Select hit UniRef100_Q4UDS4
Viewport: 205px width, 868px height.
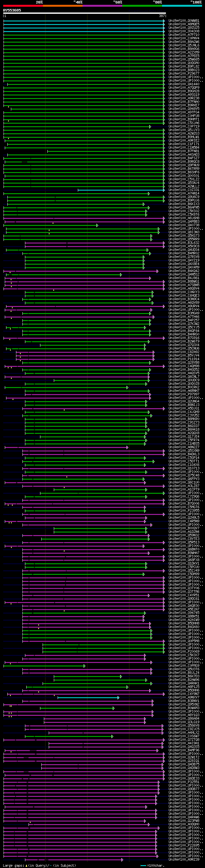[x=184, y=250]
